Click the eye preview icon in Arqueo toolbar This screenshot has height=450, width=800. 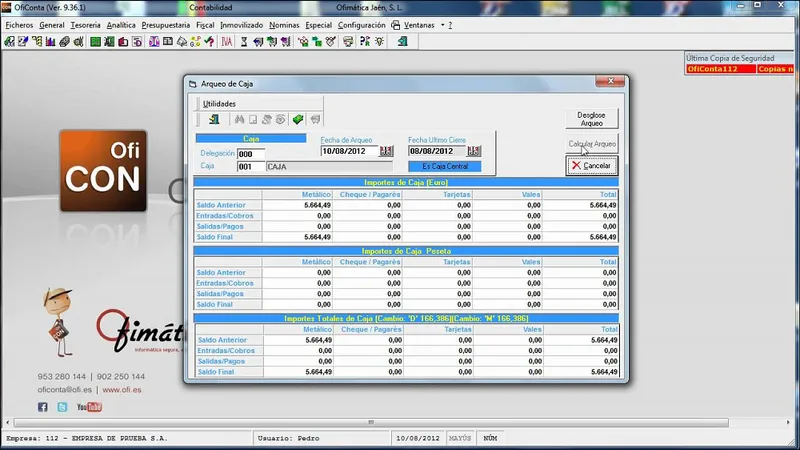(281, 119)
